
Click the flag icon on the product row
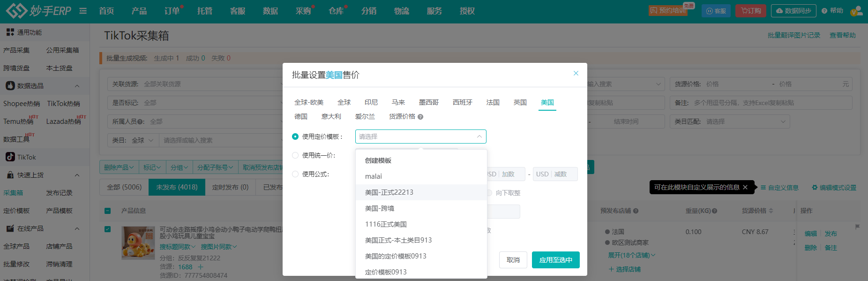[x=857, y=227]
